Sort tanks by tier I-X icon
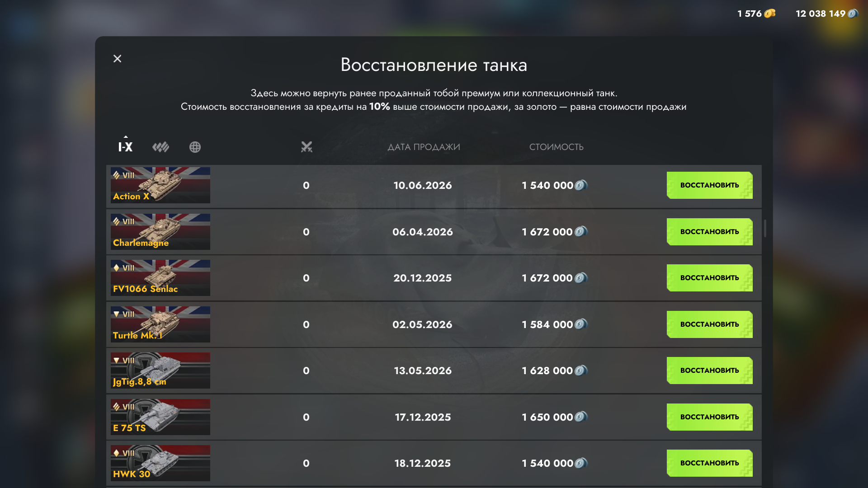The width and height of the screenshot is (868, 488). coord(125,147)
